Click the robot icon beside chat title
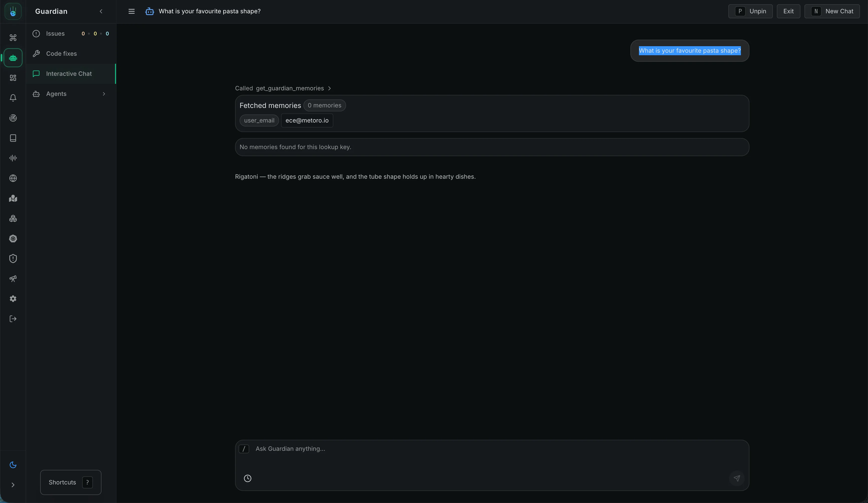Screen dimensions: 868x503 [149, 11]
